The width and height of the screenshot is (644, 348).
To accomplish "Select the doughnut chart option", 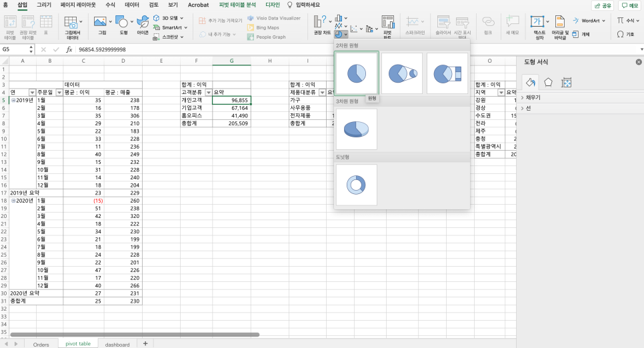I will click(x=357, y=185).
